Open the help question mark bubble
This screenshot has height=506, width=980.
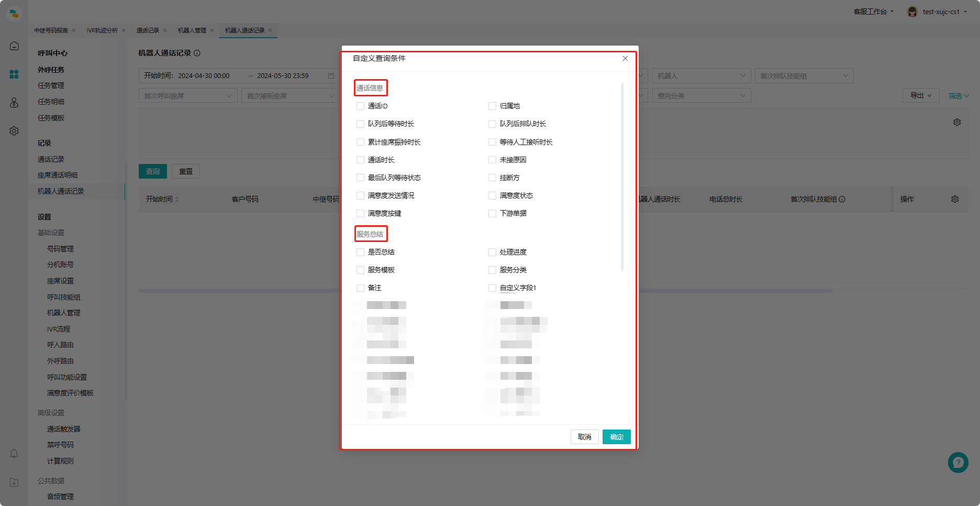coord(958,463)
